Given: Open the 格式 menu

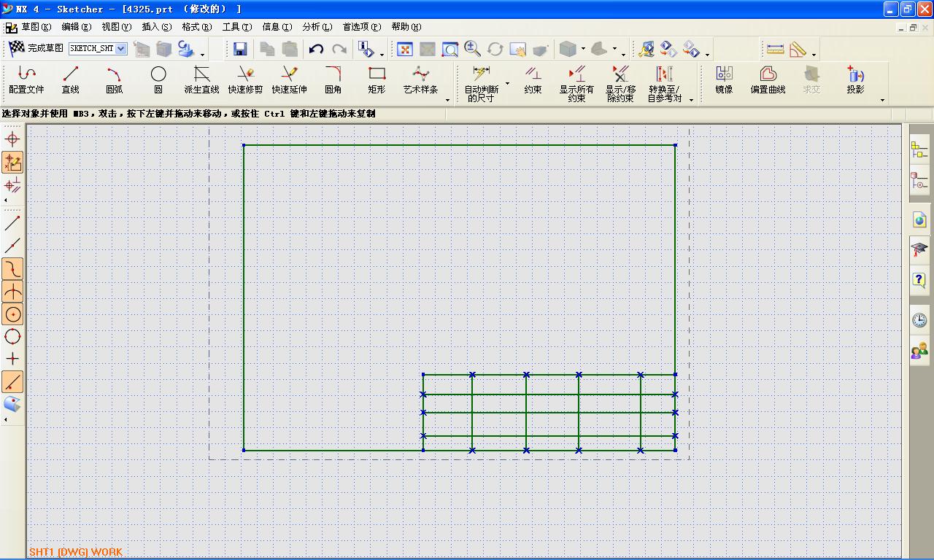Looking at the screenshot, I should [197, 27].
